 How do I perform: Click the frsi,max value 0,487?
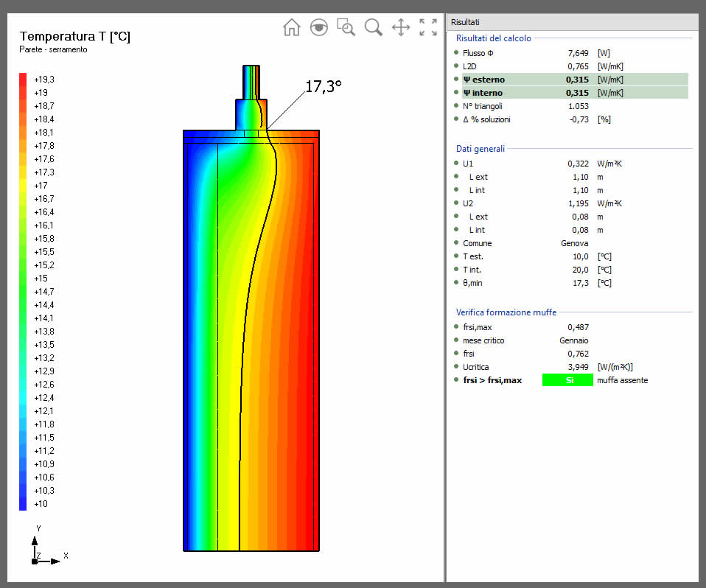pos(578,327)
